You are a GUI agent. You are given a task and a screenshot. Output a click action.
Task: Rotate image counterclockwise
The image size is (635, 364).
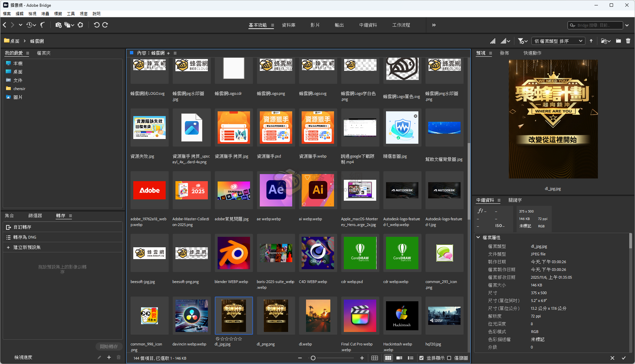[96, 25]
